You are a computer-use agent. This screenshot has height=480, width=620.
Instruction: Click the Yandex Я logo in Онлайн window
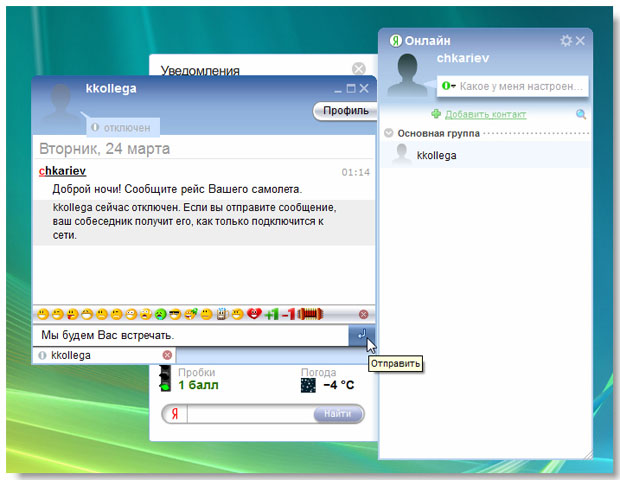pyautogui.click(x=395, y=40)
